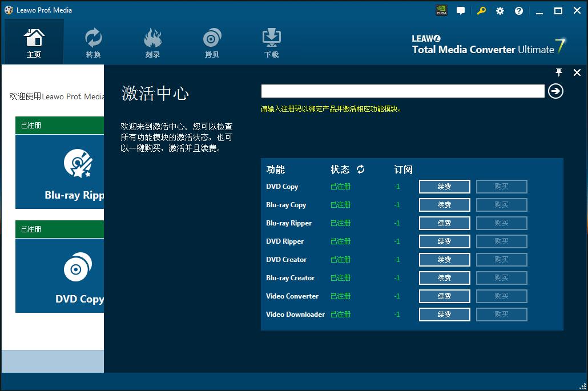Click the registration code input field
Image resolution: width=588 pixels, height=391 pixels.
pos(402,91)
